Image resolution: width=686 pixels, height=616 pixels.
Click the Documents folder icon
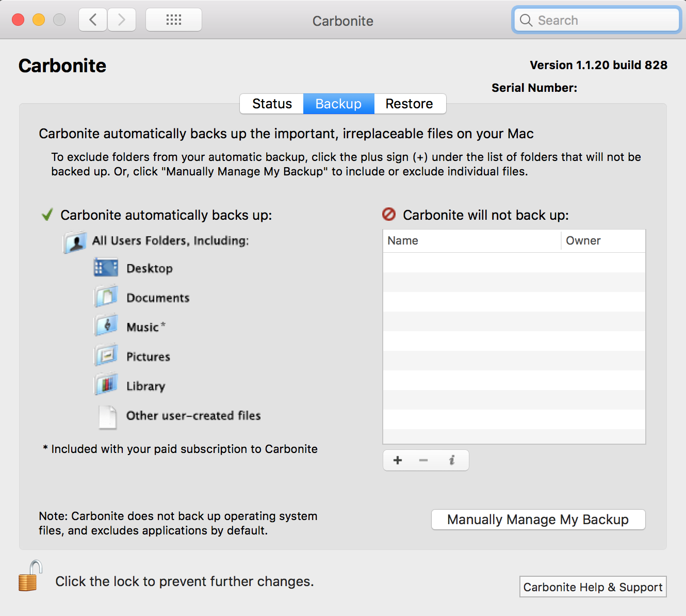[106, 297]
